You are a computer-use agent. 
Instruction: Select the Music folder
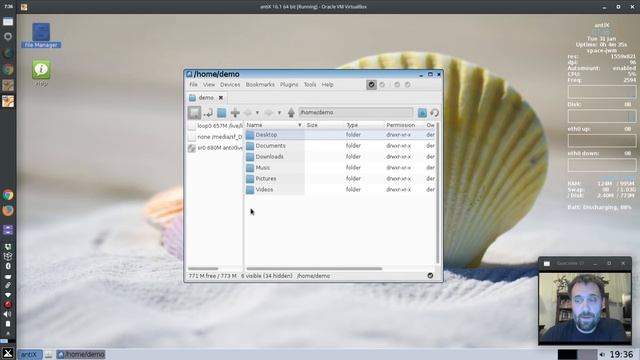tap(263, 168)
